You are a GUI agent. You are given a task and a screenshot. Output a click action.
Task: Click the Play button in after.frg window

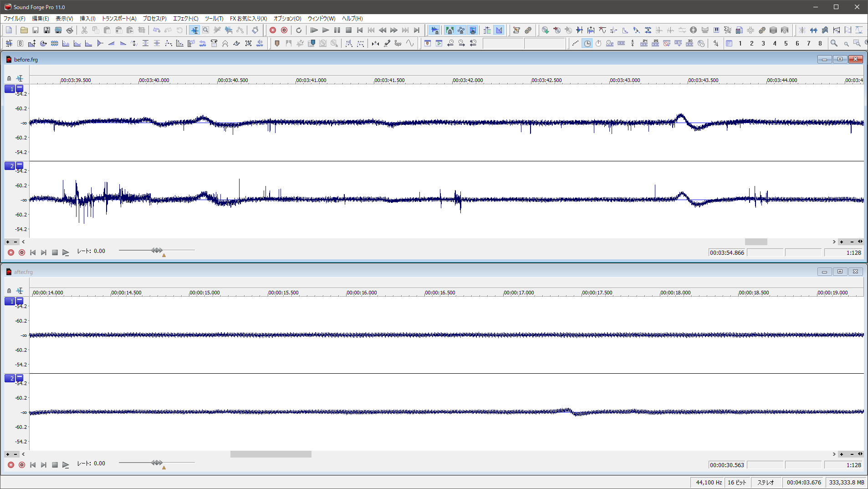[66, 465]
